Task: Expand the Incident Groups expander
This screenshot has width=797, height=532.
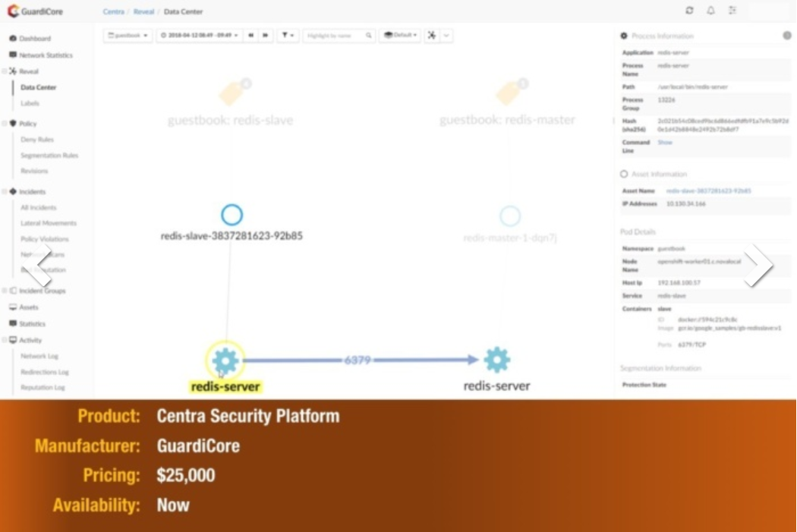Action: point(4,291)
